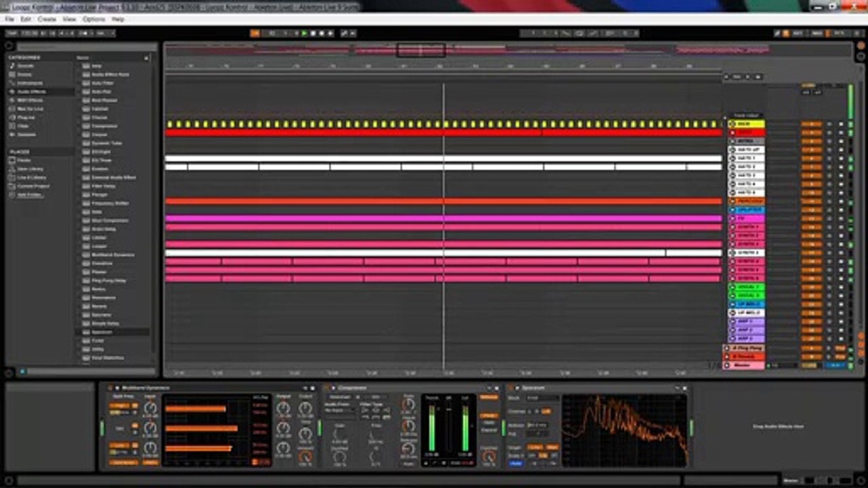Toggle the FX track activator
Viewport: 868px width, 488px height.
point(811,218)
